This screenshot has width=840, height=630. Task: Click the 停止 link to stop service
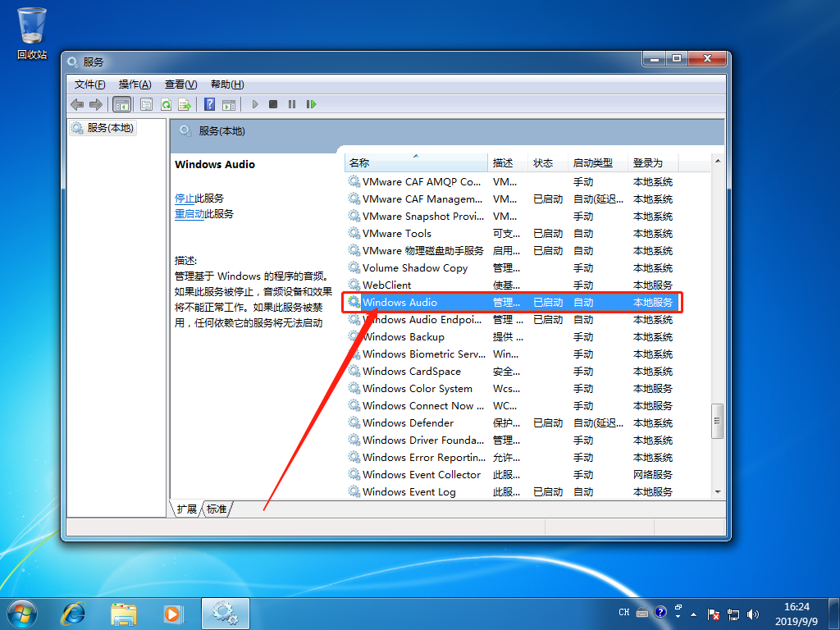[x=185, y=199]
